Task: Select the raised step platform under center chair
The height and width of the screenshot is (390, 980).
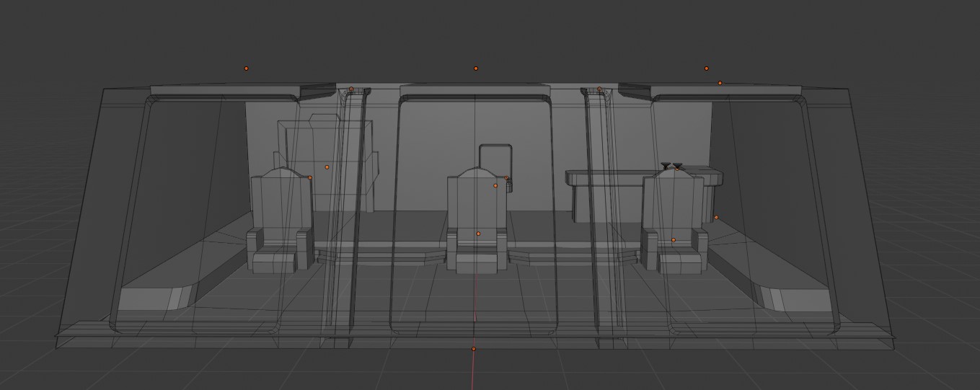Action: tap(477, 253)
